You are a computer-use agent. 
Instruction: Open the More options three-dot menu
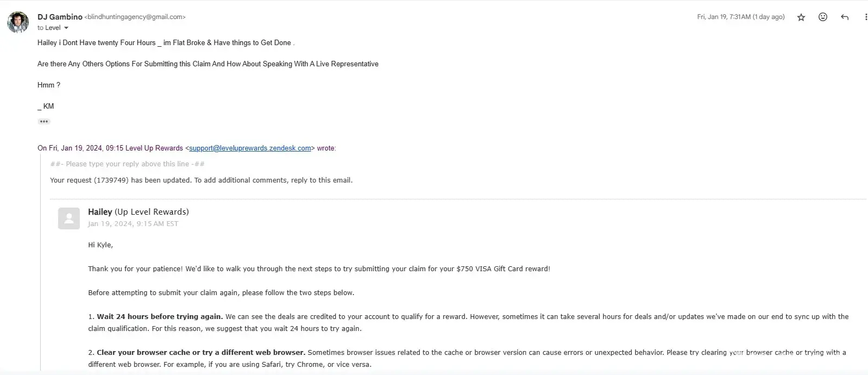[865, 17]
